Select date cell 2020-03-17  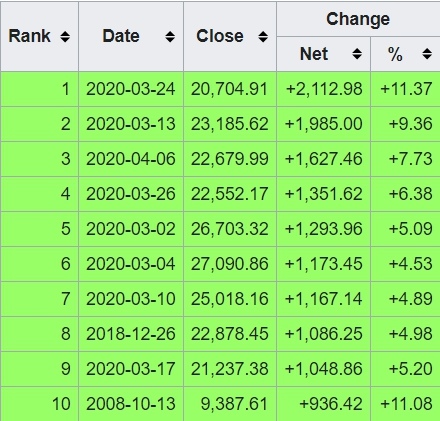coord(131,369)
